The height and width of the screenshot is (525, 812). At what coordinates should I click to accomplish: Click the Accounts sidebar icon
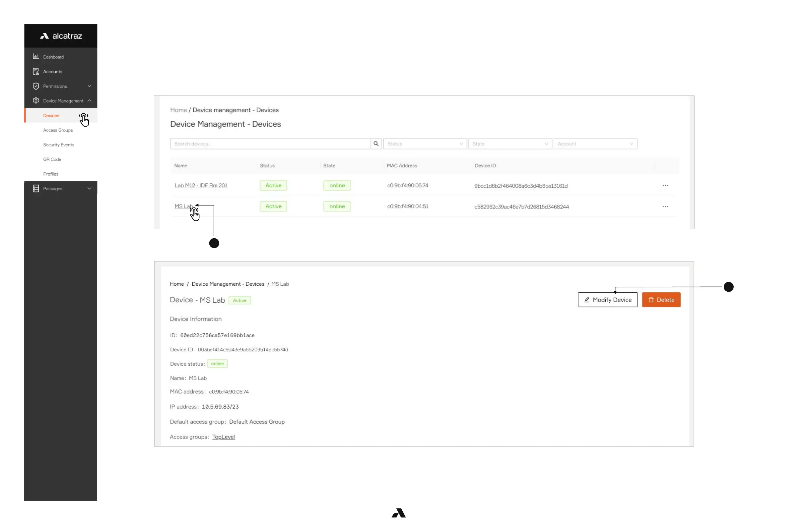pyautogui.click(x=36, y=71)
